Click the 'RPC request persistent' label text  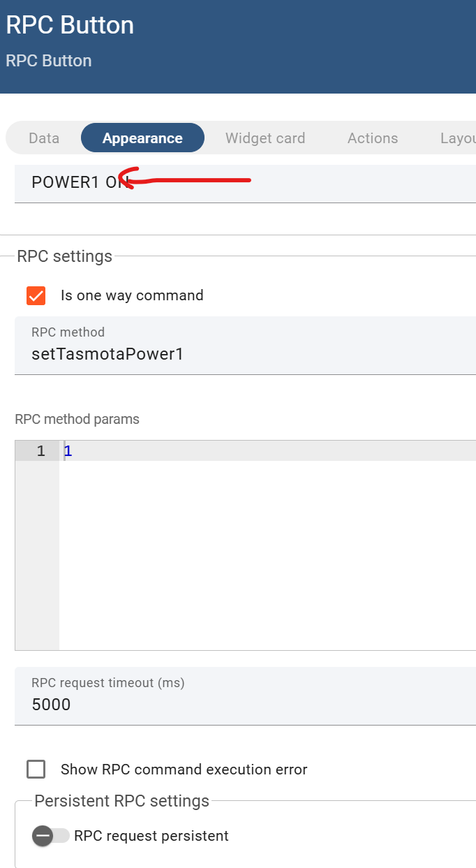[151, 836]
